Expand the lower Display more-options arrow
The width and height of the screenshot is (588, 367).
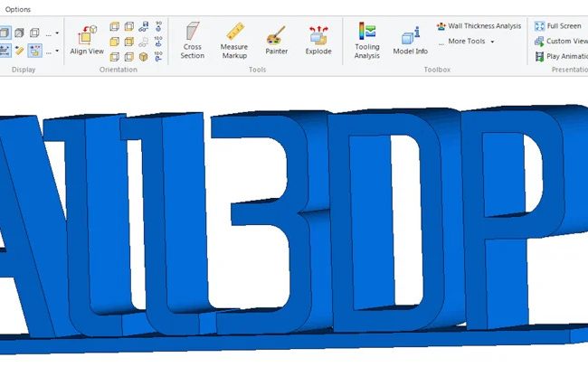pos(56,51)
